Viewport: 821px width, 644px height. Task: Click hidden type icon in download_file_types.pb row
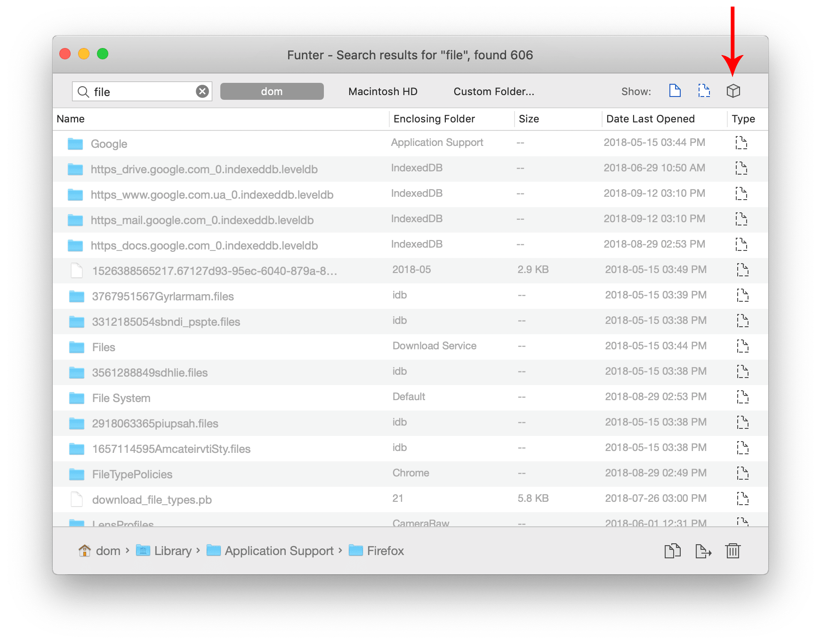pyautogui.click(x=743, y=499)
